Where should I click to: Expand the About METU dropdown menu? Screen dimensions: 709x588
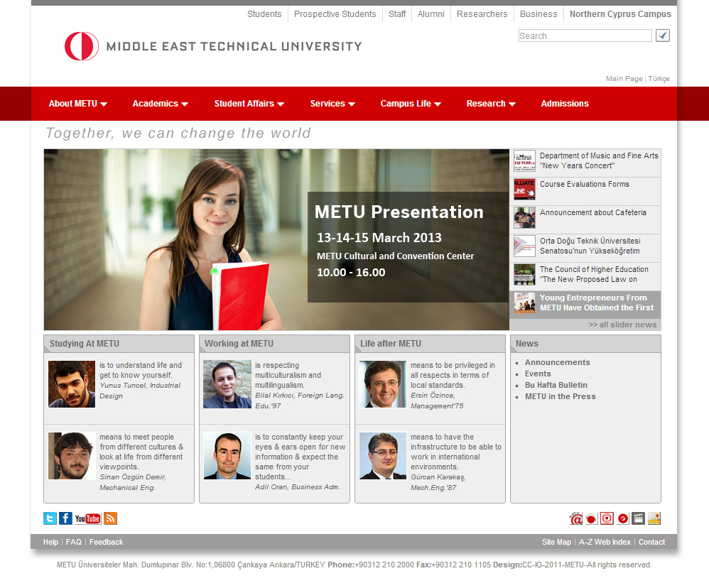pos(77,104)
